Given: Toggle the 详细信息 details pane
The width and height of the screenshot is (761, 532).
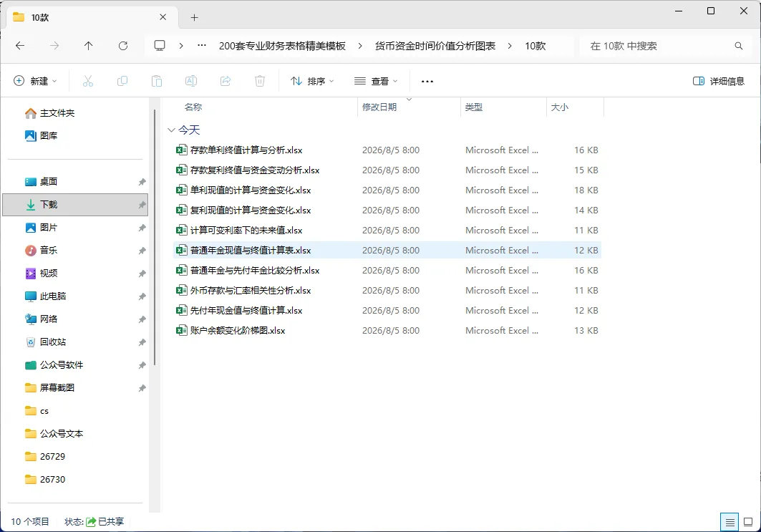Looking at the screenshot, I should (719, 81).
